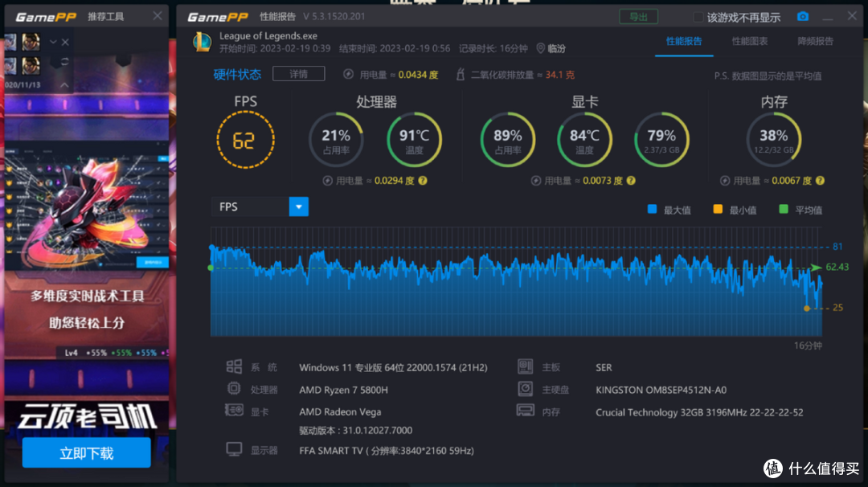Switch to 性能报告 tab

684,41
